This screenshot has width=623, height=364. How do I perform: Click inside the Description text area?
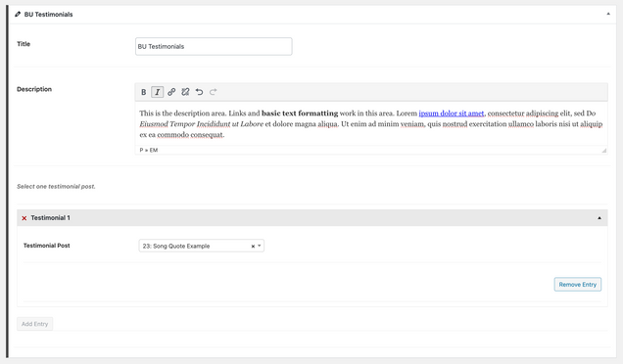click(371, 124)
